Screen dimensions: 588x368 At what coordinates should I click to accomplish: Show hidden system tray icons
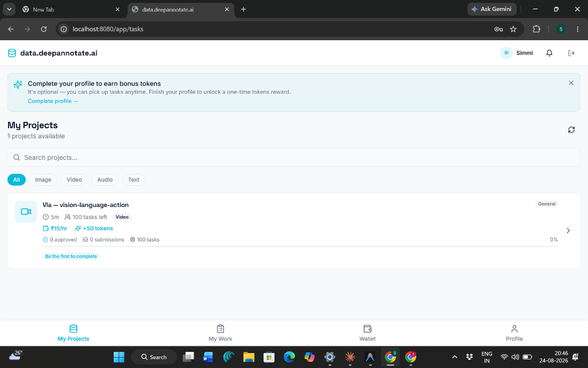tap(455, 356)
